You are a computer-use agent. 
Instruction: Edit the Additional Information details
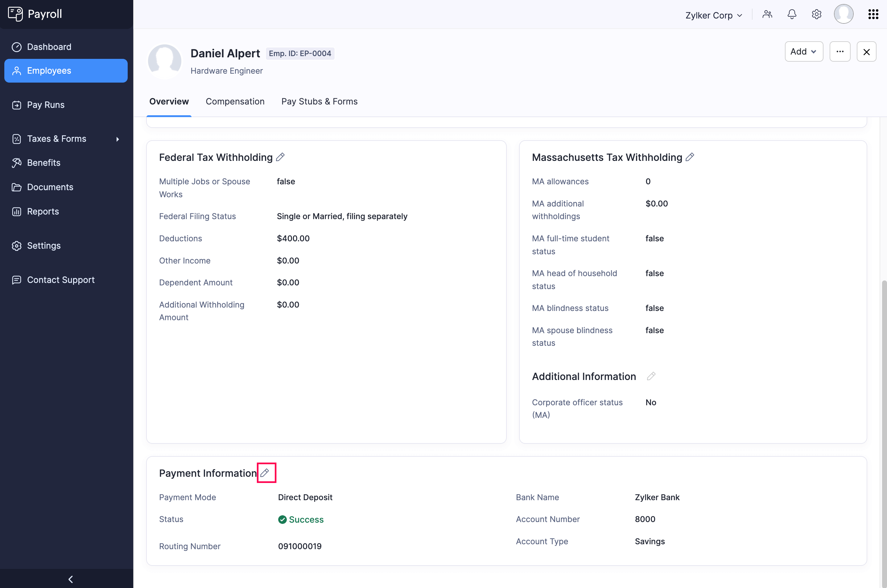[x=651, y=376]
